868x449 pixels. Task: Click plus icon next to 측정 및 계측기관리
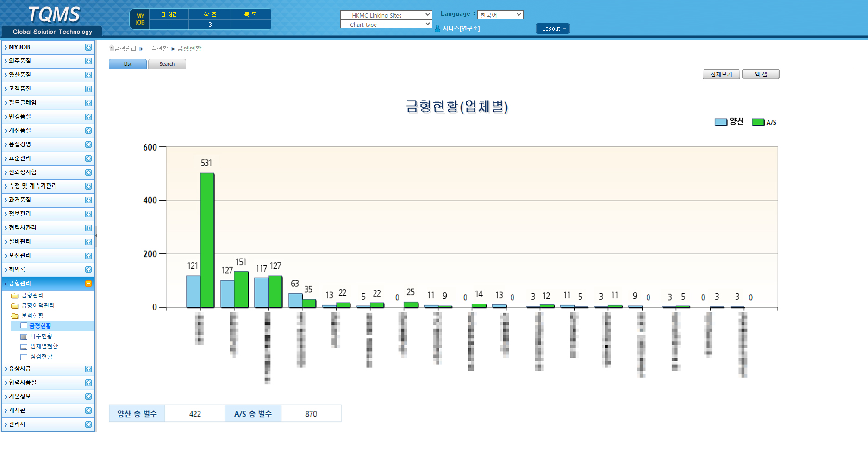88,186
